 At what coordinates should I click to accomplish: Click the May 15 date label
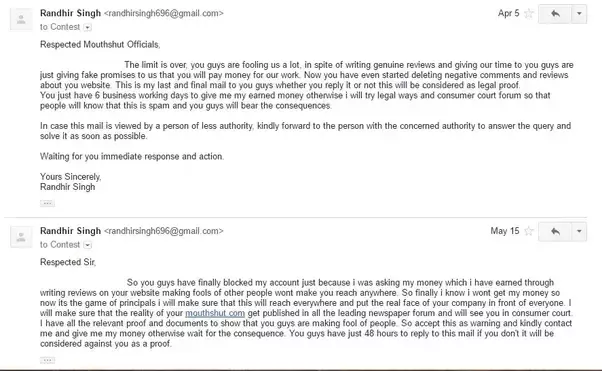pyautogui.click(x=504, y=231)
